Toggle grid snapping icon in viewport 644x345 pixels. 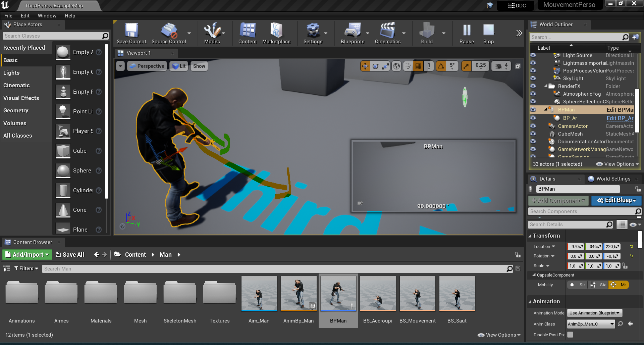point(418,66)
